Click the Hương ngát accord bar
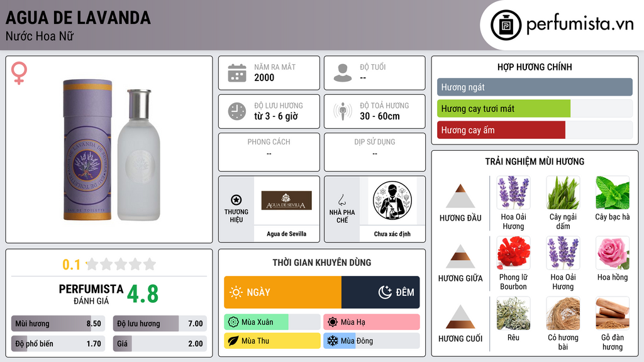The image size is (644, 362). click(x=535, y=87)
